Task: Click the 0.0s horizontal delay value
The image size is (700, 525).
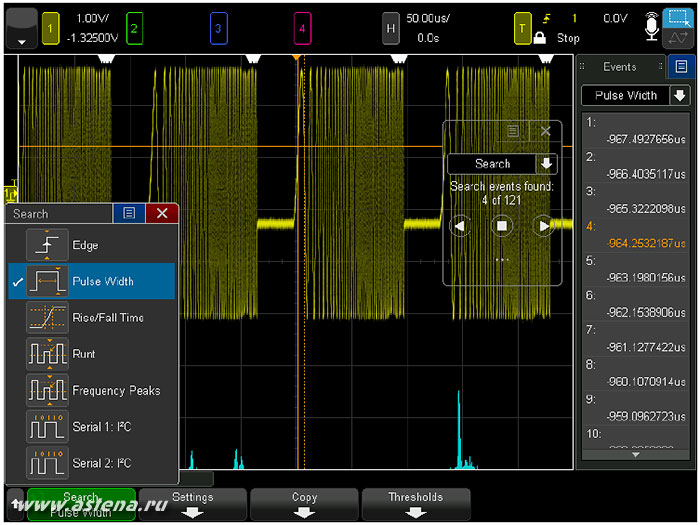Action: [428, 38]
